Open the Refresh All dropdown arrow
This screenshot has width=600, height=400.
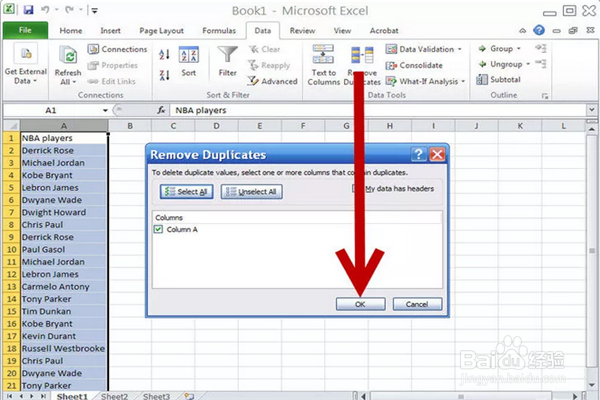coord(74,82)
